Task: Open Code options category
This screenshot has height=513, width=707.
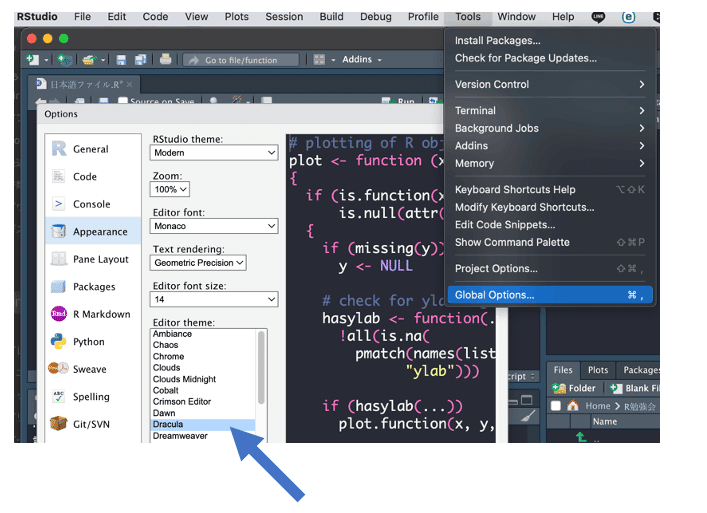Action: tap(93, 177)
